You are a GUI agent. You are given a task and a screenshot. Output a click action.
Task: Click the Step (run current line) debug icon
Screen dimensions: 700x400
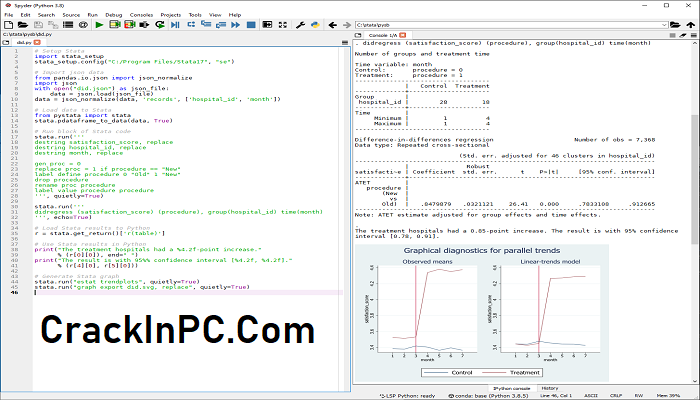(x=191, y=25)
